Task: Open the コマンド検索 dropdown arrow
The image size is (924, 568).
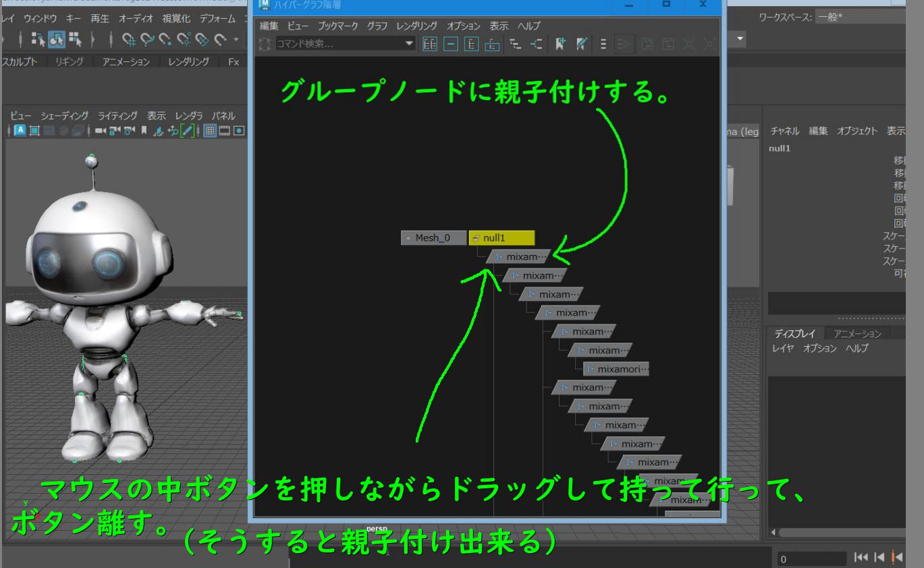Action: (x=409, y=44)
